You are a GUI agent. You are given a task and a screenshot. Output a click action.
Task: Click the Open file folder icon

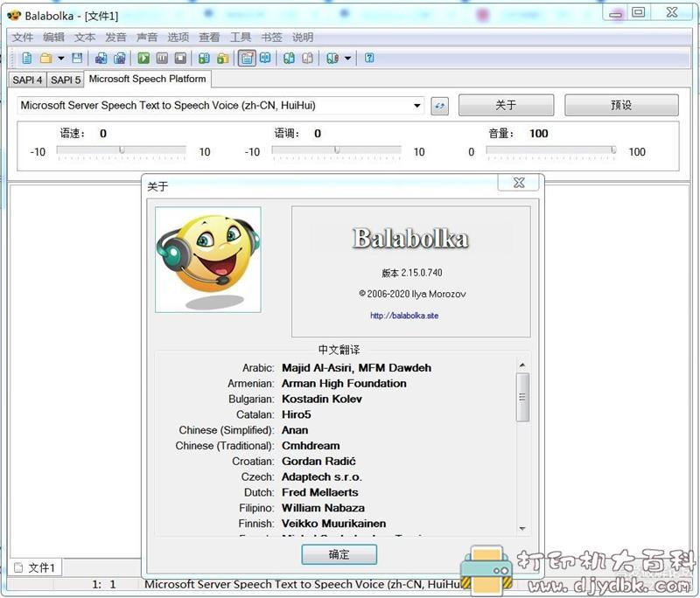(46, 58)
